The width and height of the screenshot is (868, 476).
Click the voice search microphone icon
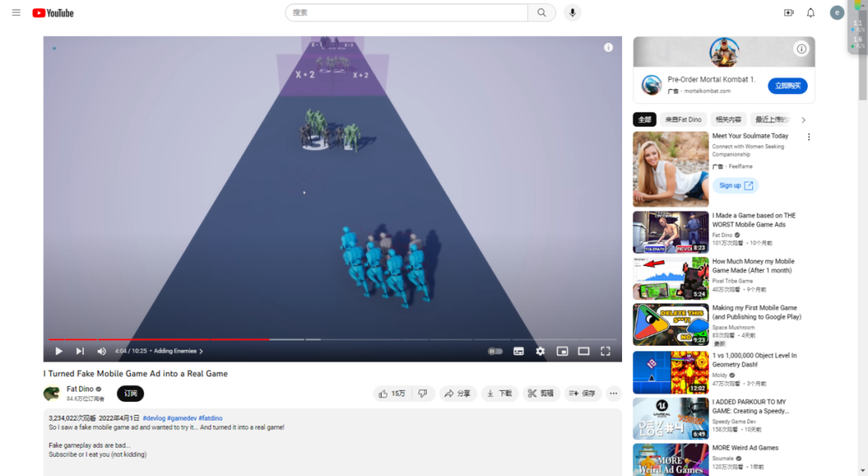pos(572,12)
